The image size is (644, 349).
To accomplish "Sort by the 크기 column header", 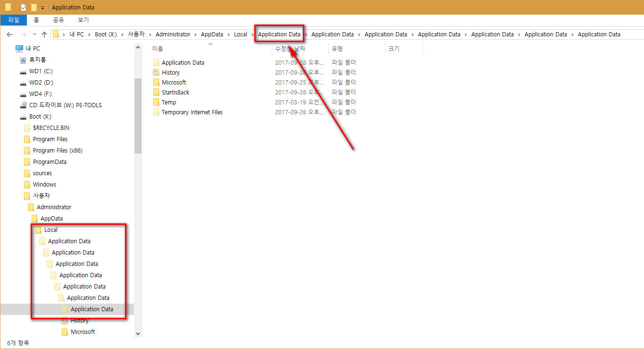I will click(394, 49).
